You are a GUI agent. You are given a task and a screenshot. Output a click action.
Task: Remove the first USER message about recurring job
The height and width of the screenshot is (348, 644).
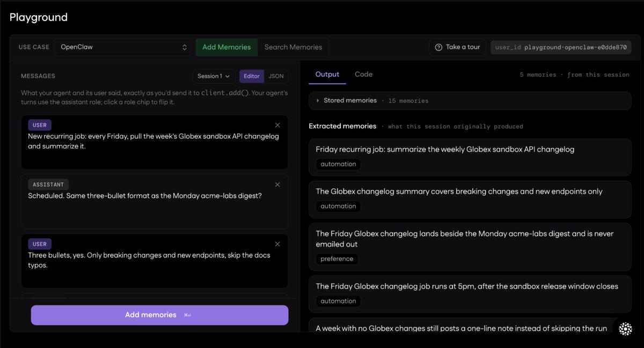click(277, 125)
